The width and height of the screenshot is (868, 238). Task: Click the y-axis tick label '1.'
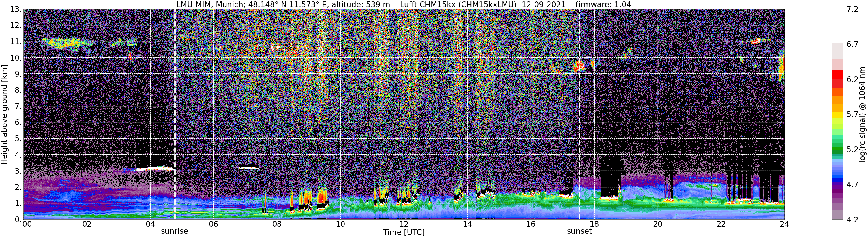[18, 203]
